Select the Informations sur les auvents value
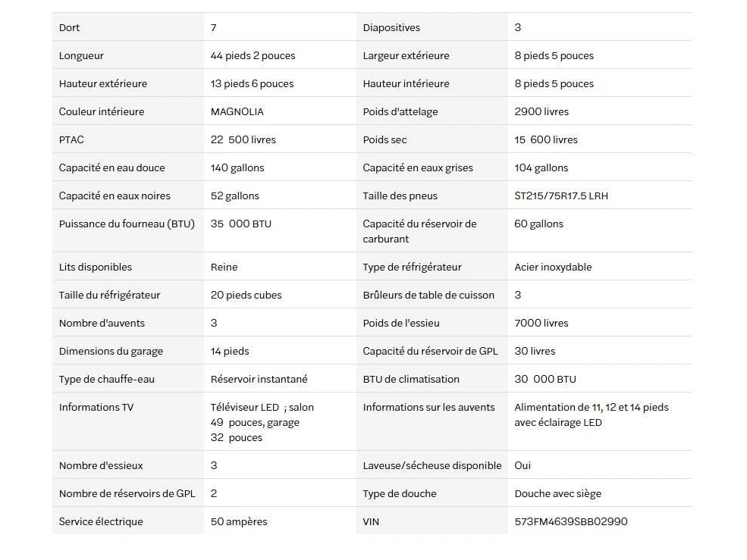 pos(592,415)
